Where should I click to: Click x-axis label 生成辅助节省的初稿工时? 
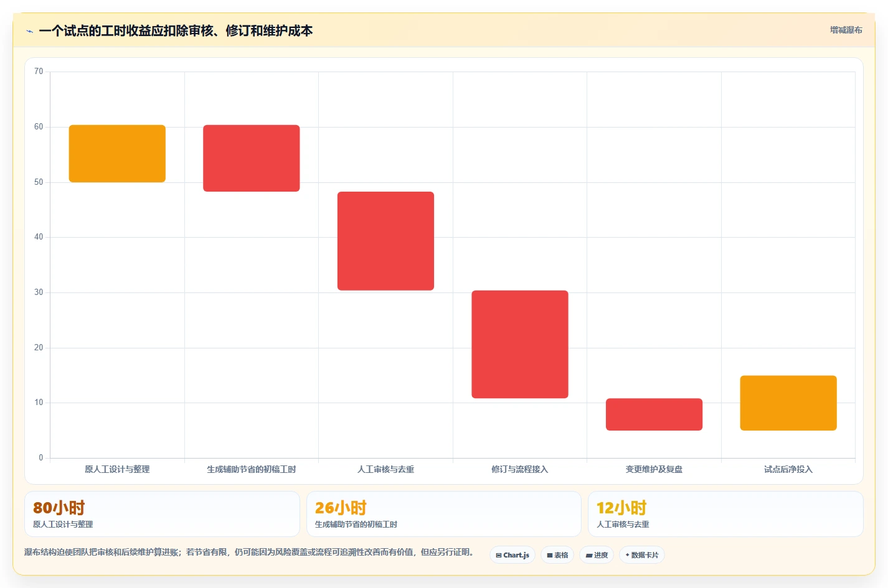coord(252,469)
